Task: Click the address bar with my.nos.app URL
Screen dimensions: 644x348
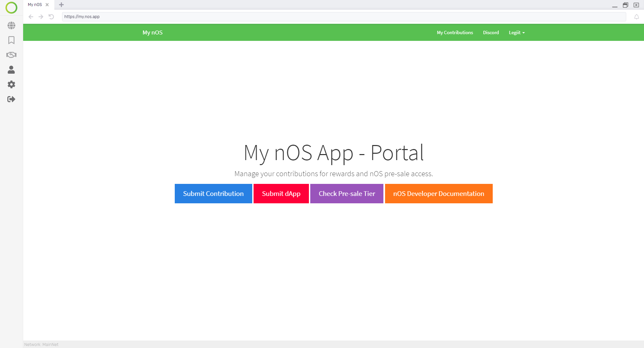Action: pyautogui.click(x=344, y=17)
